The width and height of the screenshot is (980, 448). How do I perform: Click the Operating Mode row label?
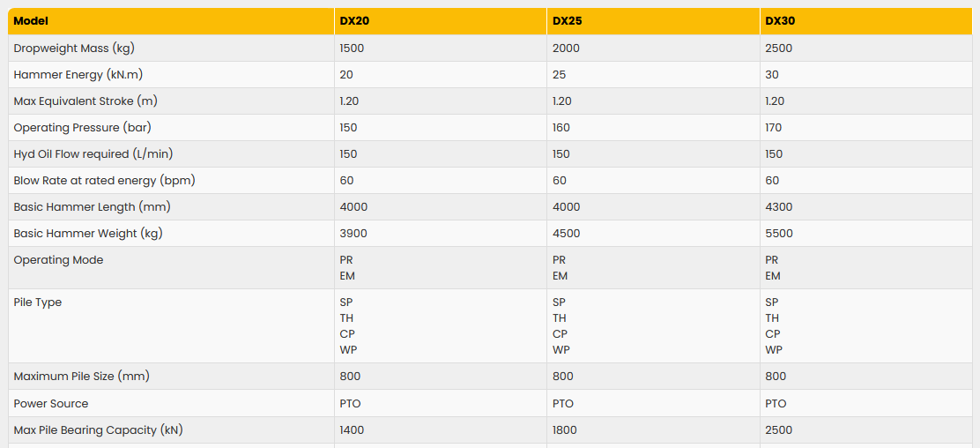58,260
